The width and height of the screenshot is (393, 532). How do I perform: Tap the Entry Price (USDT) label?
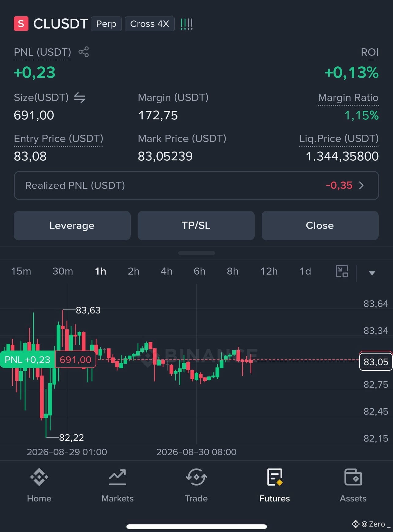pos(58,139)
